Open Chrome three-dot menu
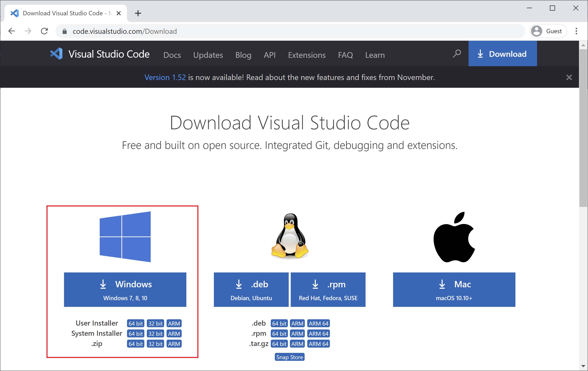Screen dimensions: 588x371 point(576,31)
